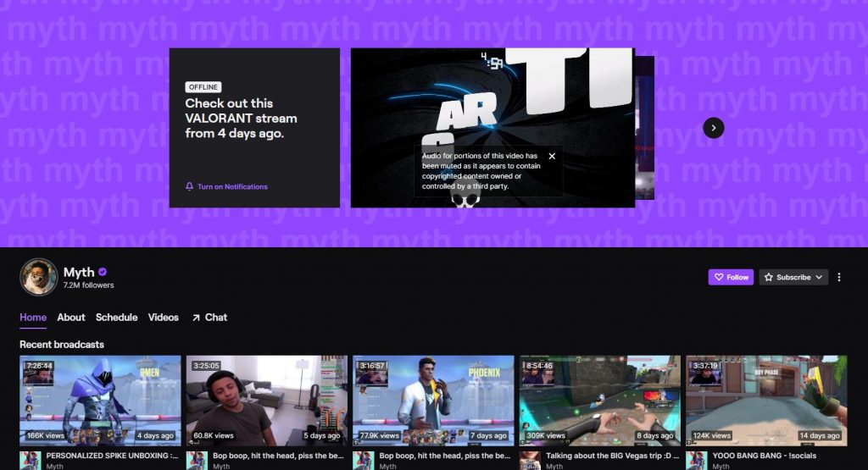Click the next carousel arrow button

714,128
